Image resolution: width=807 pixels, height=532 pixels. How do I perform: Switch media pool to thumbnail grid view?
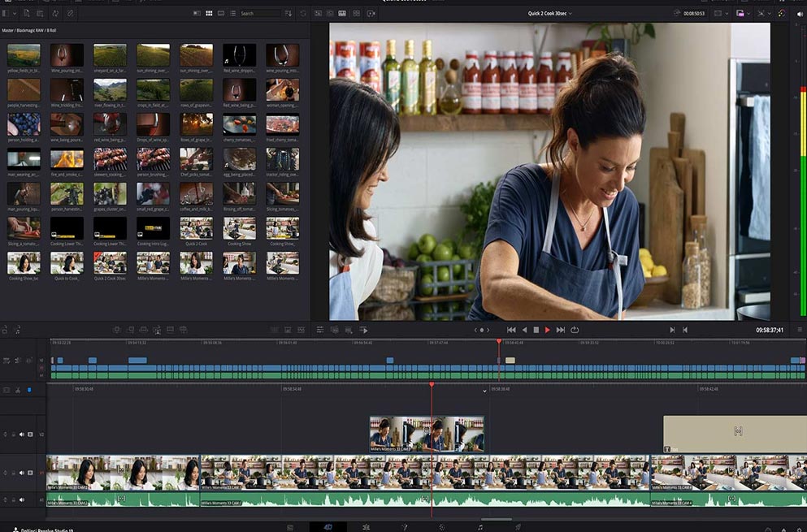[x=209, y=13]
